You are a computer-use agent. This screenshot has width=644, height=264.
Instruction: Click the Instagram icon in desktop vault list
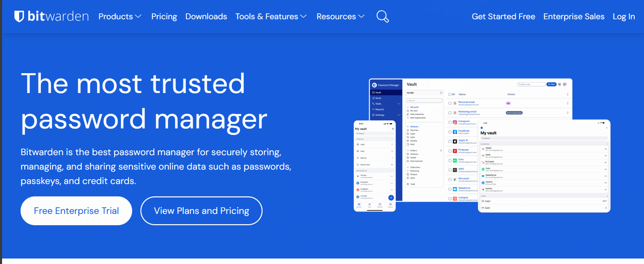455,123
